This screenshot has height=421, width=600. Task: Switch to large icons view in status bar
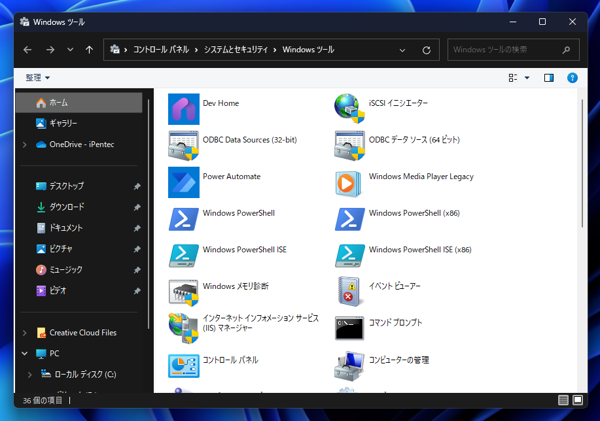pos(577,400)
